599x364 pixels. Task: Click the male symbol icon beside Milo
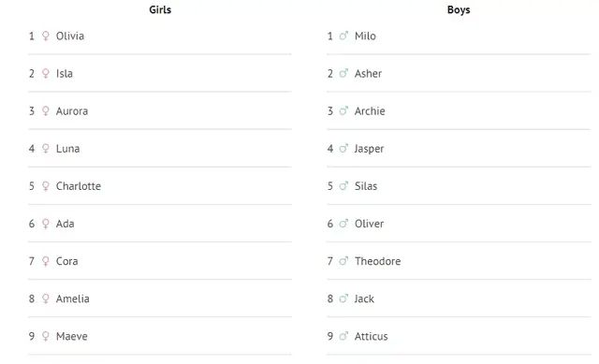343,36
